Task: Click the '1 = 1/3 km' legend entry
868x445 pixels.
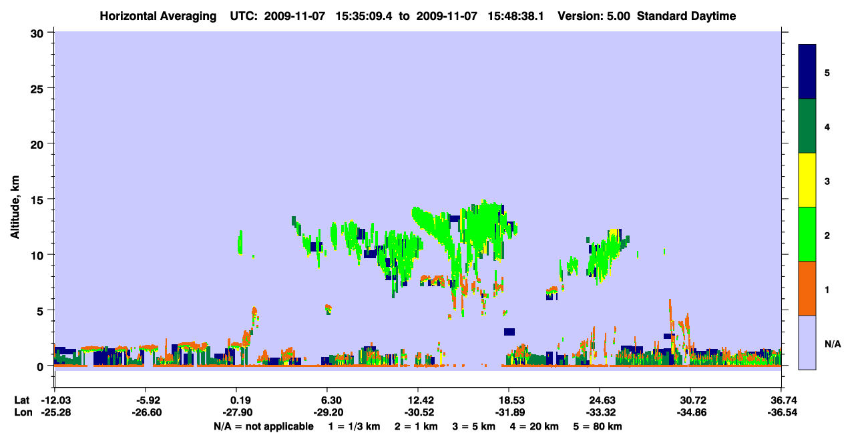Action: [x=354, y=426]
